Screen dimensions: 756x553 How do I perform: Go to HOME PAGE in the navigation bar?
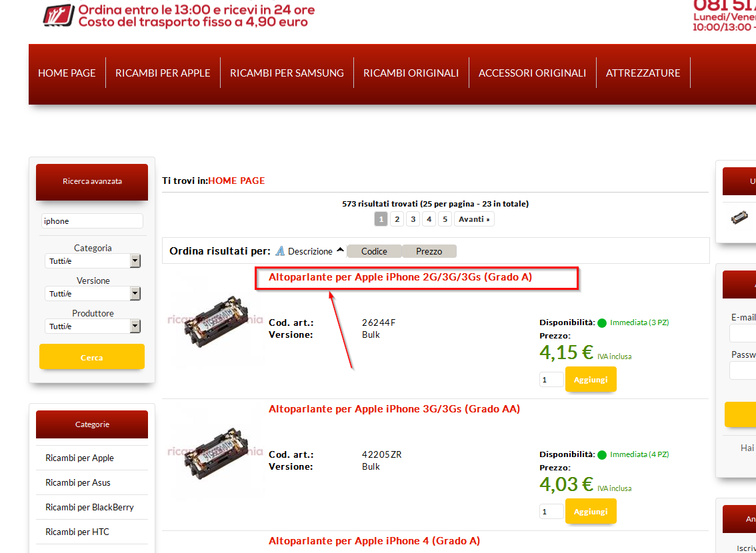pyautogui.click(x=67, y=73)
